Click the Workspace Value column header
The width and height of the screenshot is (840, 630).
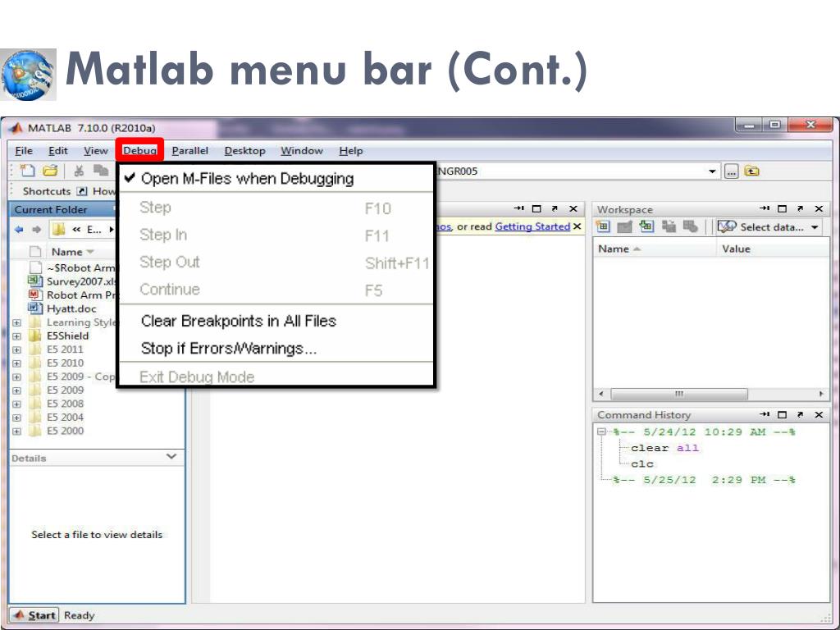pyautogui.click(x=773, y=249)
